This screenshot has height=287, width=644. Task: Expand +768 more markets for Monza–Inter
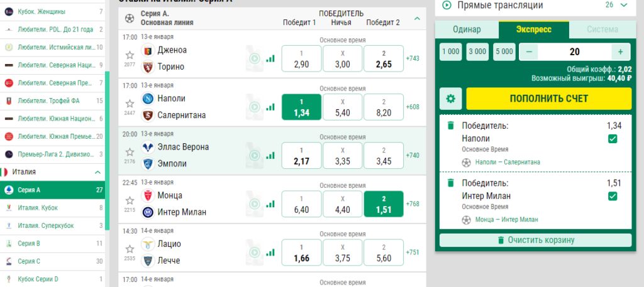pos(413,203)
